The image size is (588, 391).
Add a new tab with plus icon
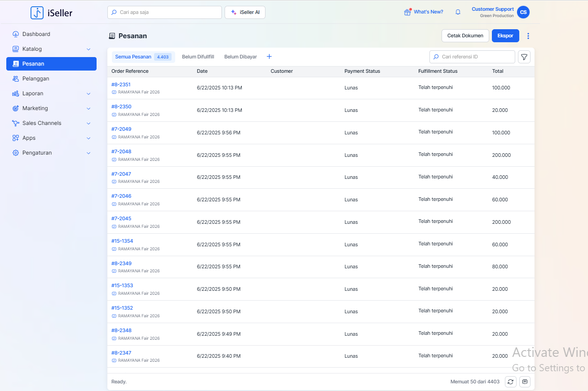click(x=269, y=57)
